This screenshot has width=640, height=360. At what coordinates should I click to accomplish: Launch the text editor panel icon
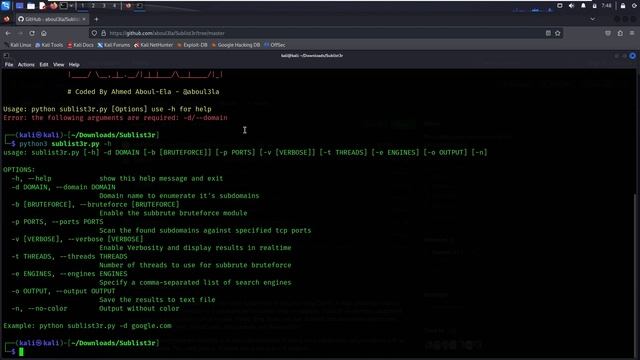point(42,6)
